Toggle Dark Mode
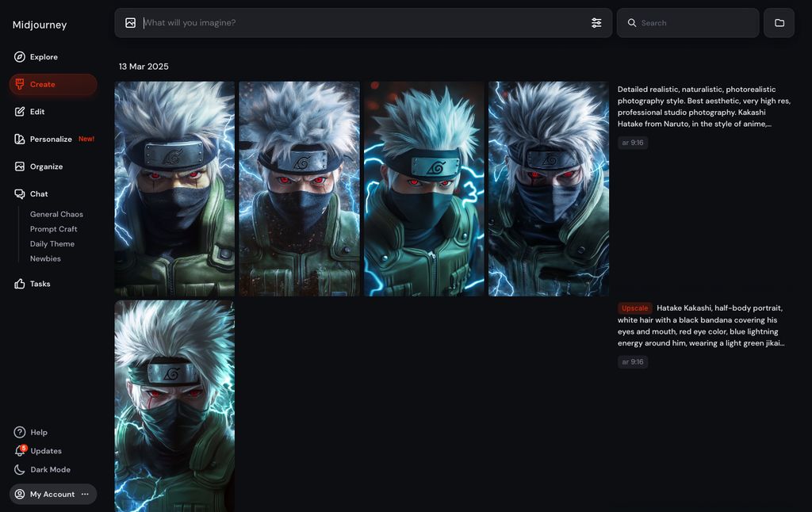Viewport: 812px width, 512px height. click(50, 470)
